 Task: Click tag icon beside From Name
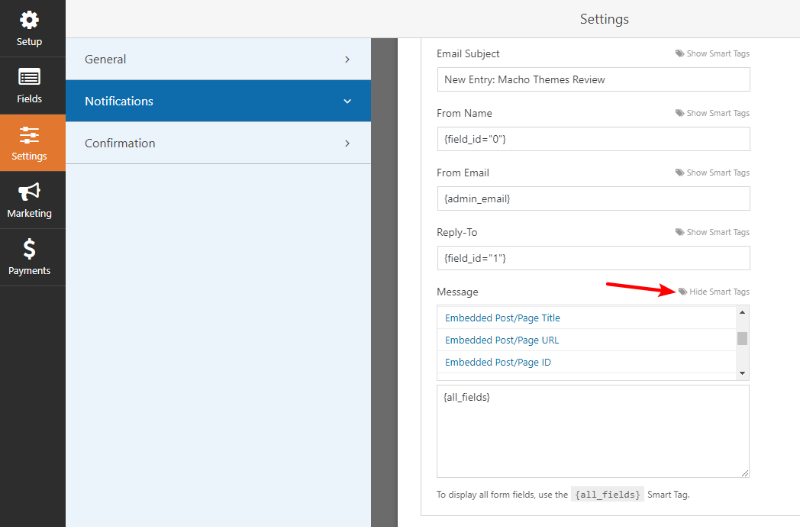(x=680, y=113)
